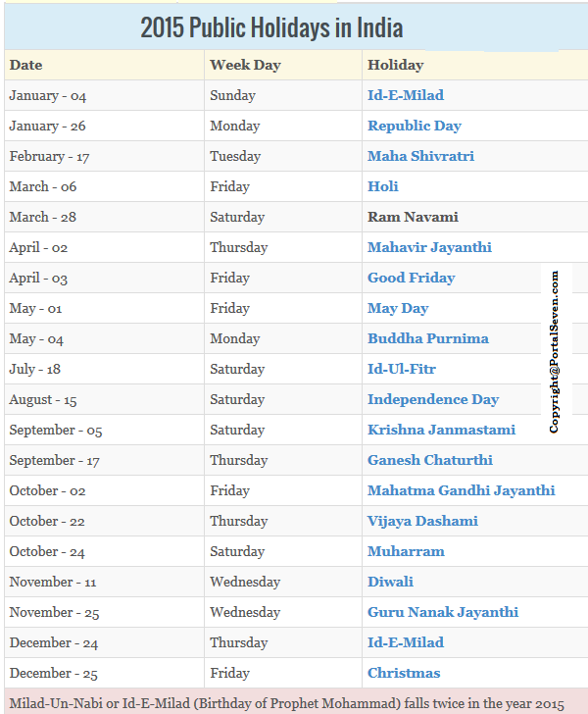The image size is (588, 714).
Task: Open the Christmas holiday link
Action: pyautogui.click(x=404, y=673)
